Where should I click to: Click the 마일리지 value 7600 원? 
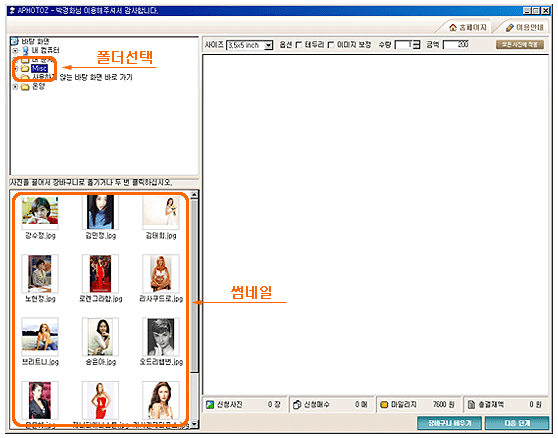click(443, 405)
